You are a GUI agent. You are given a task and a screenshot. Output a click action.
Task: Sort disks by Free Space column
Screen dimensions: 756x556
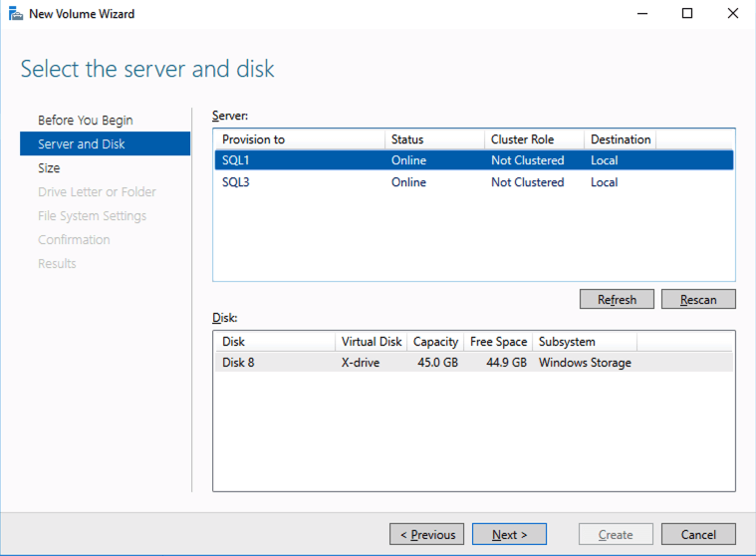coord(498,342)
